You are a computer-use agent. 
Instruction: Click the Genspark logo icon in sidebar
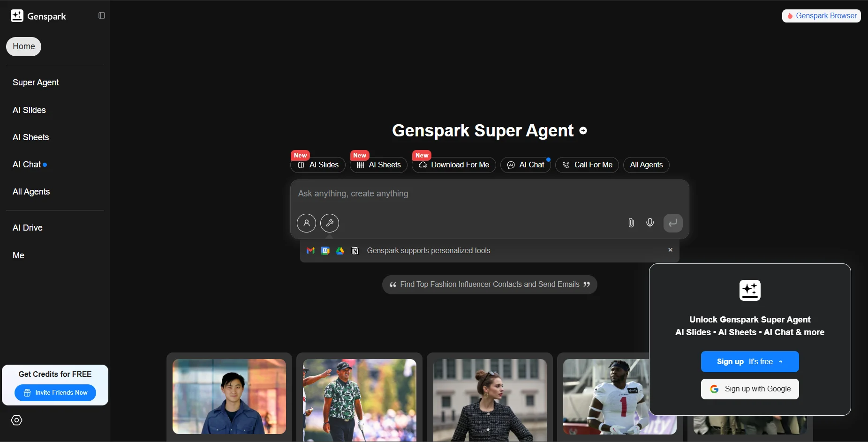click(x=17, y=16)
